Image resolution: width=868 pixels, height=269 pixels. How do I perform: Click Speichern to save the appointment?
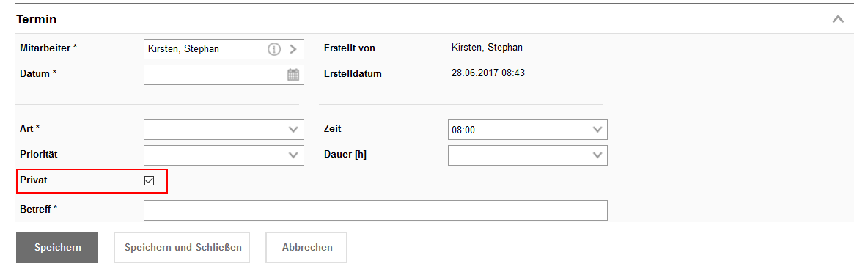[58, 248]
